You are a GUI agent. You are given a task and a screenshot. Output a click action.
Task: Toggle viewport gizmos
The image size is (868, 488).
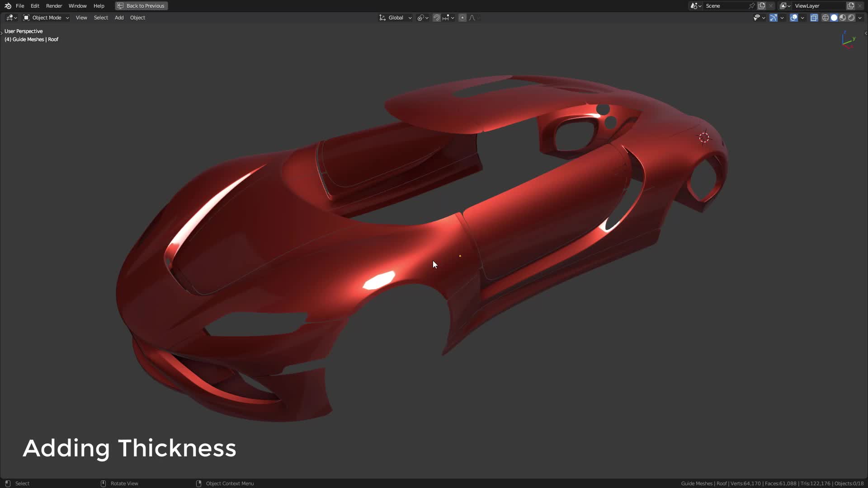774,18
